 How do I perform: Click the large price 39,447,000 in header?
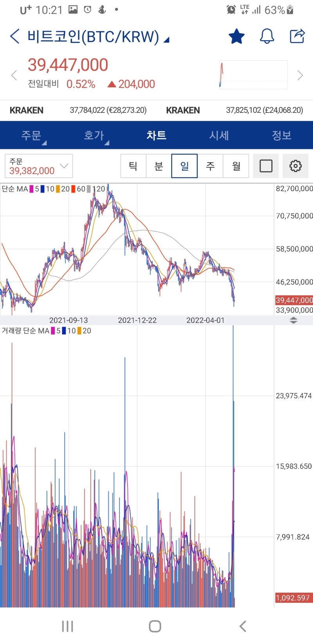(68, 65)
